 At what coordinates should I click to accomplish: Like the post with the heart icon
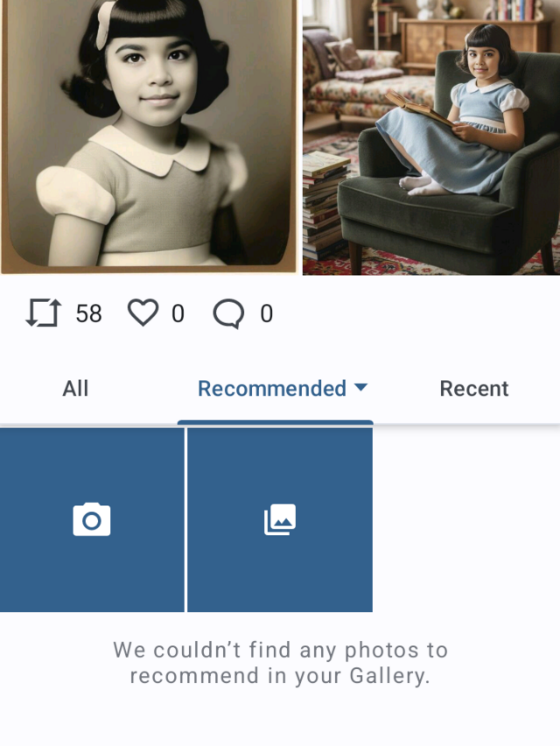143,313
